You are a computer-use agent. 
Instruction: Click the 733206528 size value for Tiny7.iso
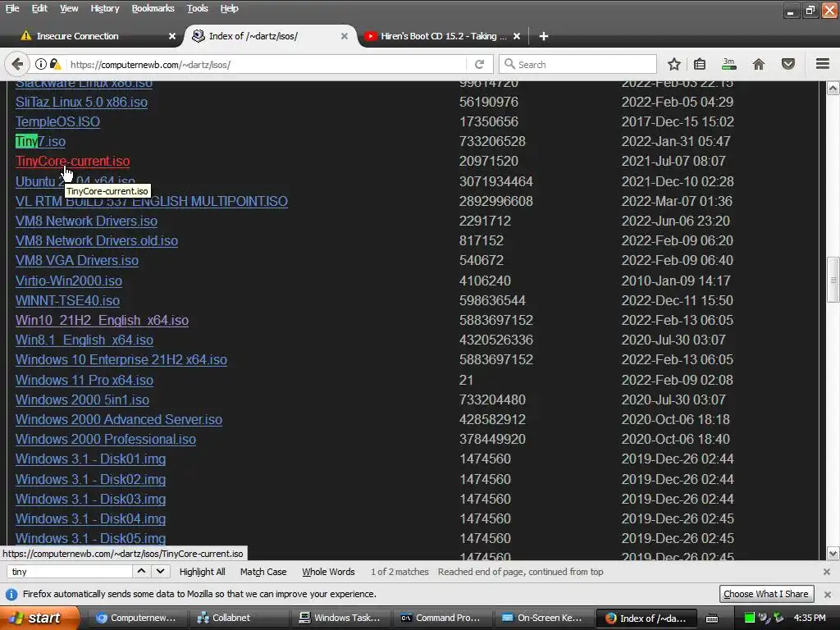(x=492, y=141)
